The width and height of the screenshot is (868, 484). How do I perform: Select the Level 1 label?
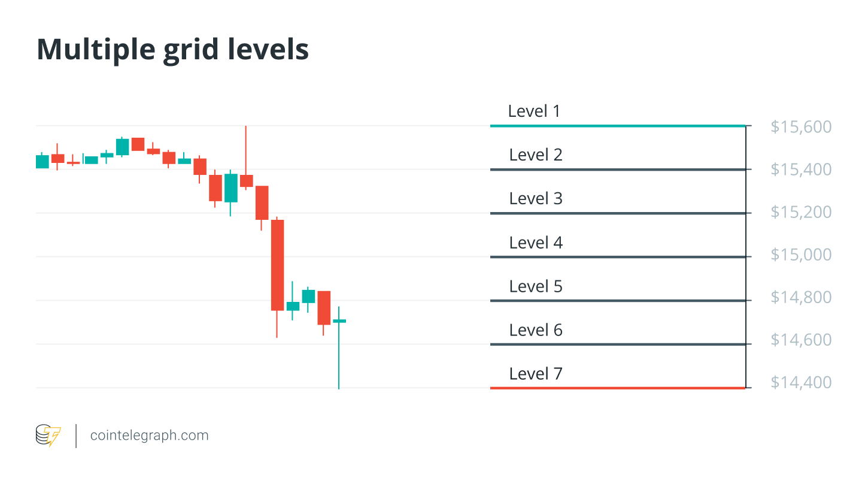point(534,111)
